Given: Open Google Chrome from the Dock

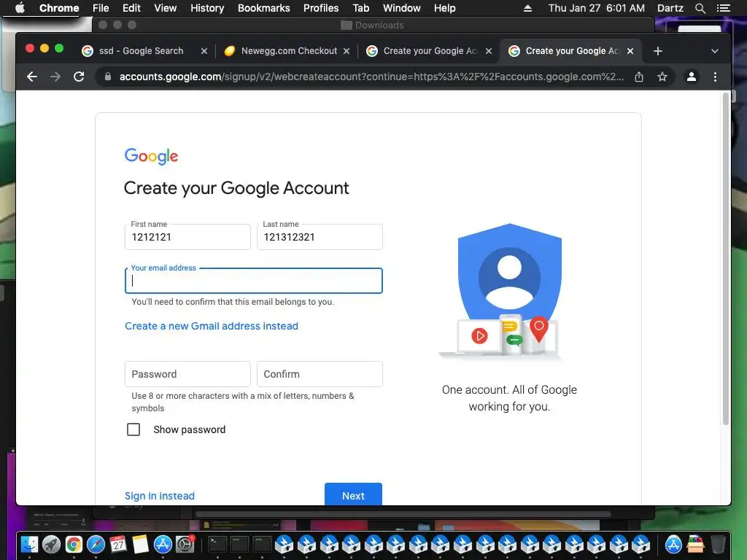Looking at the screenshot, I should tap(74, 544).
